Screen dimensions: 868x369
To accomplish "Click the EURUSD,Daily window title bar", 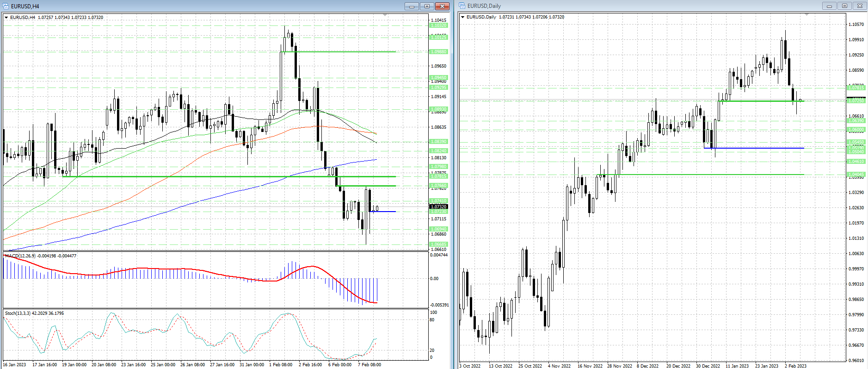I will click(647, 6).
